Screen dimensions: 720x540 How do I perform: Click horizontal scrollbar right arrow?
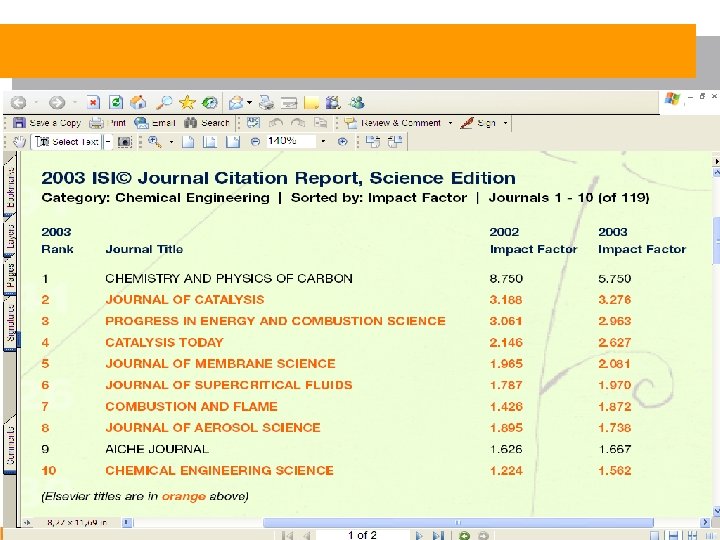(705, 522)
